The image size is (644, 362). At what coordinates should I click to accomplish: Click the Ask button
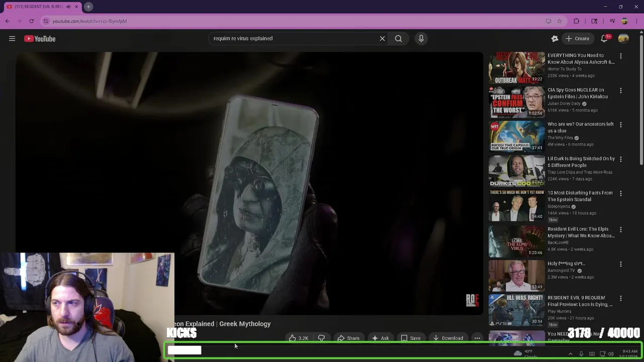[380, 338]
